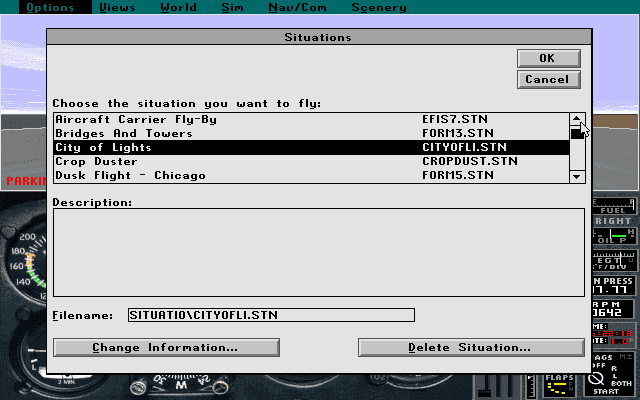Click Delete Situation button
Screen dimensions: 640x400
(470, 347)
